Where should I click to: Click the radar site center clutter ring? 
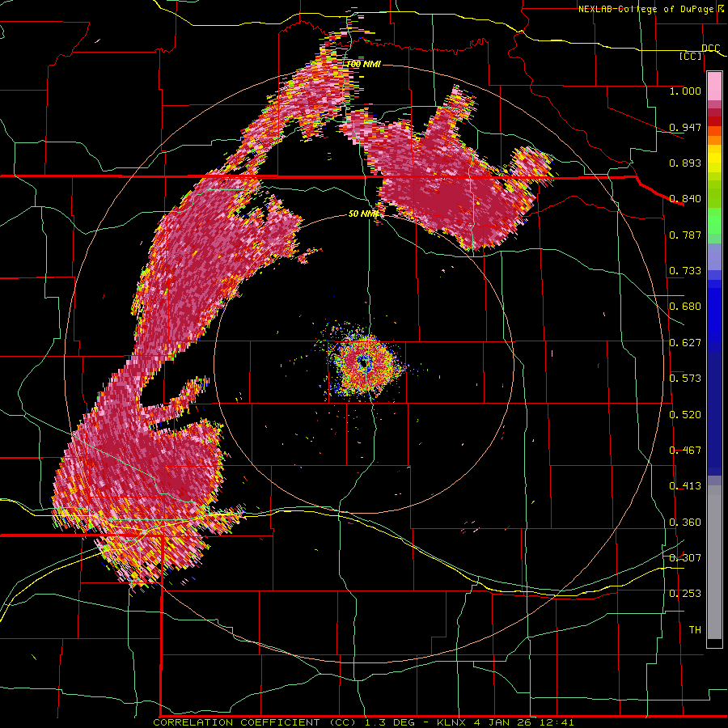pos(364,365)
